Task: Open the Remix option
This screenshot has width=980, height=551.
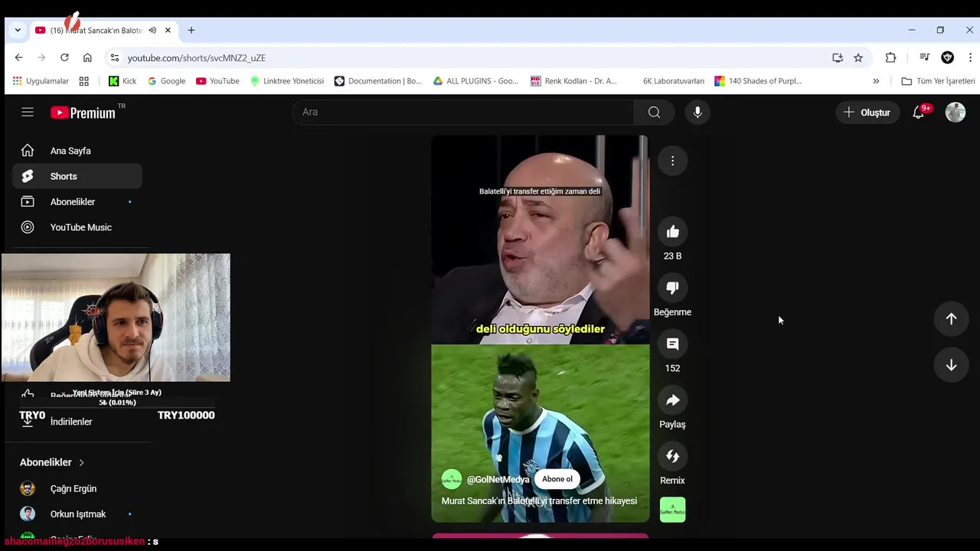Action: 672,456
